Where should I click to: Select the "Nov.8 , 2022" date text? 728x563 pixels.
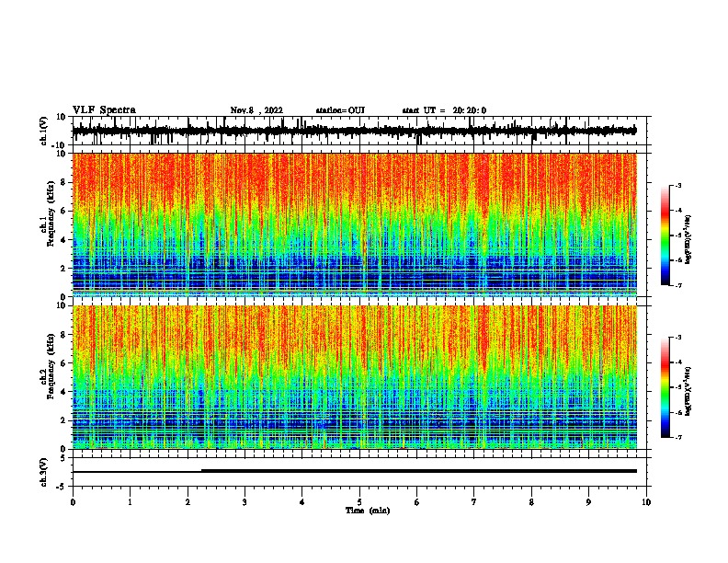click(x=256, y=110)
